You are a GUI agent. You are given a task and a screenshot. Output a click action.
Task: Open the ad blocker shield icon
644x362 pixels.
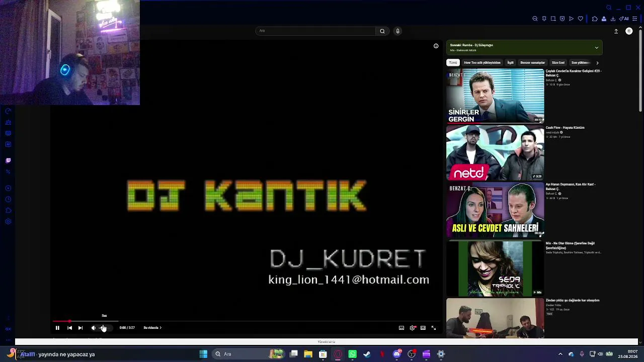(x=562, y=19)
